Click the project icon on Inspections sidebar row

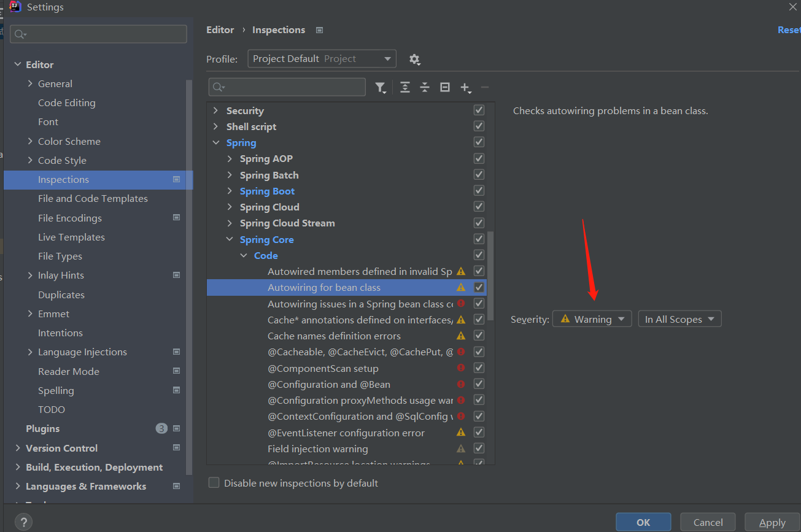[177, 180]
